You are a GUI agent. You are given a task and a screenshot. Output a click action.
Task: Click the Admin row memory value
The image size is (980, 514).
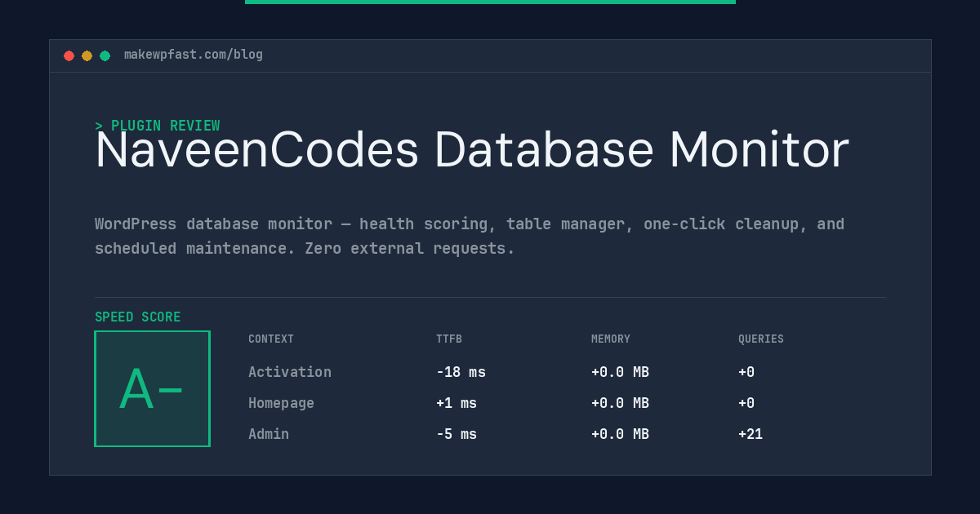tap(620, 434)
